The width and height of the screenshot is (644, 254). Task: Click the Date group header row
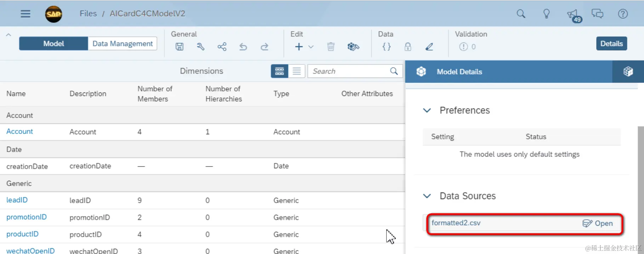203,149
